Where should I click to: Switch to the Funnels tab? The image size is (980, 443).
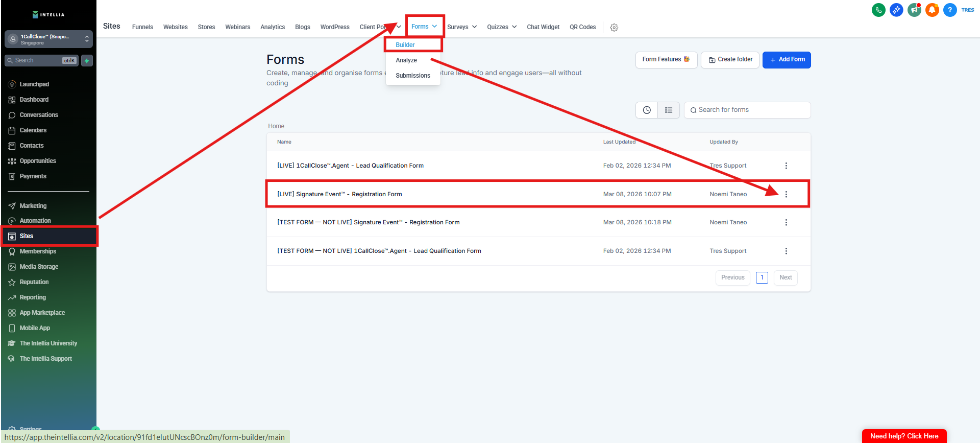(142, 27)
